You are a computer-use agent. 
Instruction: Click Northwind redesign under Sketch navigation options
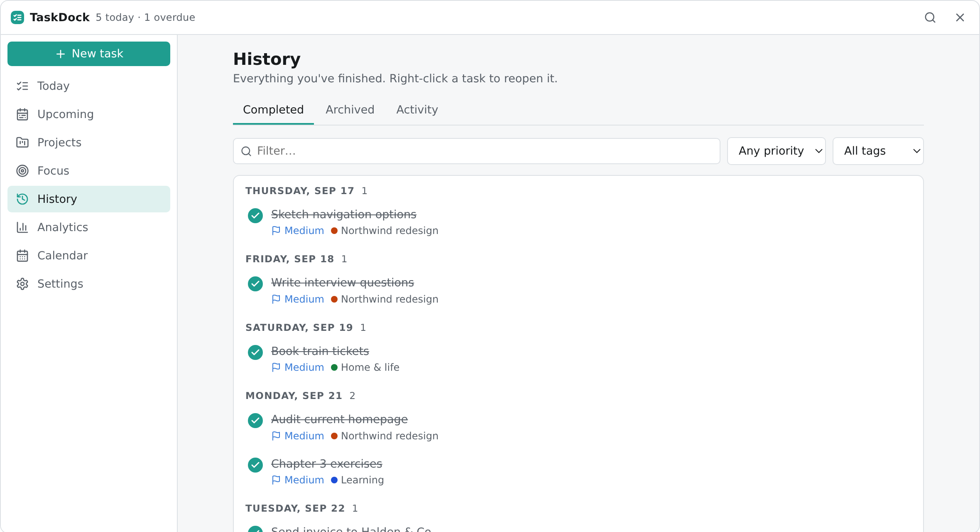pos(390,231)
